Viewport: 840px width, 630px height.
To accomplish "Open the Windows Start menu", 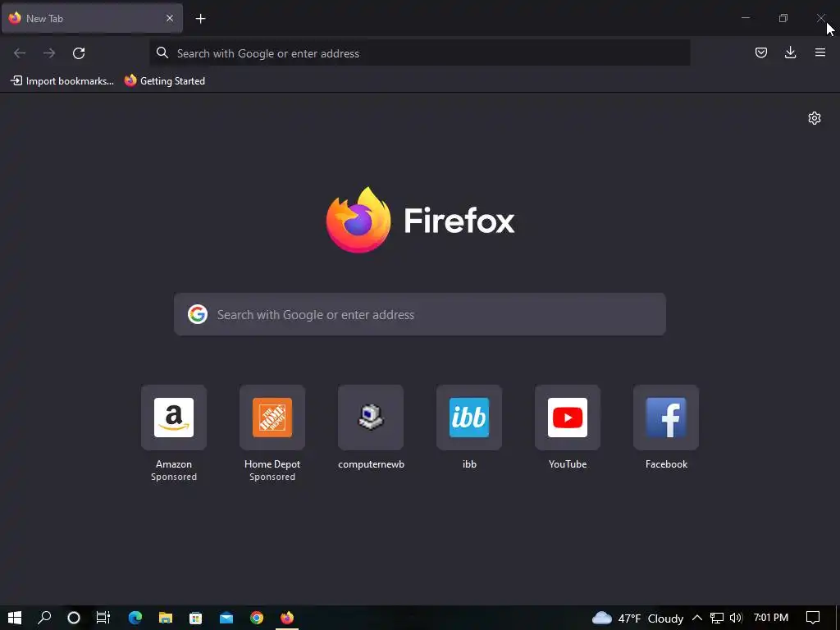I will [15, 618].
